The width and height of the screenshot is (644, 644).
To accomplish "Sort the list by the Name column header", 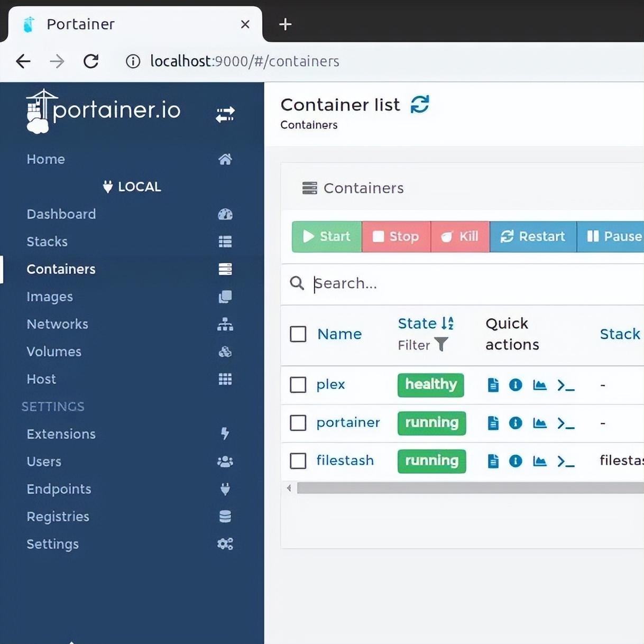I will pyautogui.click(x=339, y=334).
